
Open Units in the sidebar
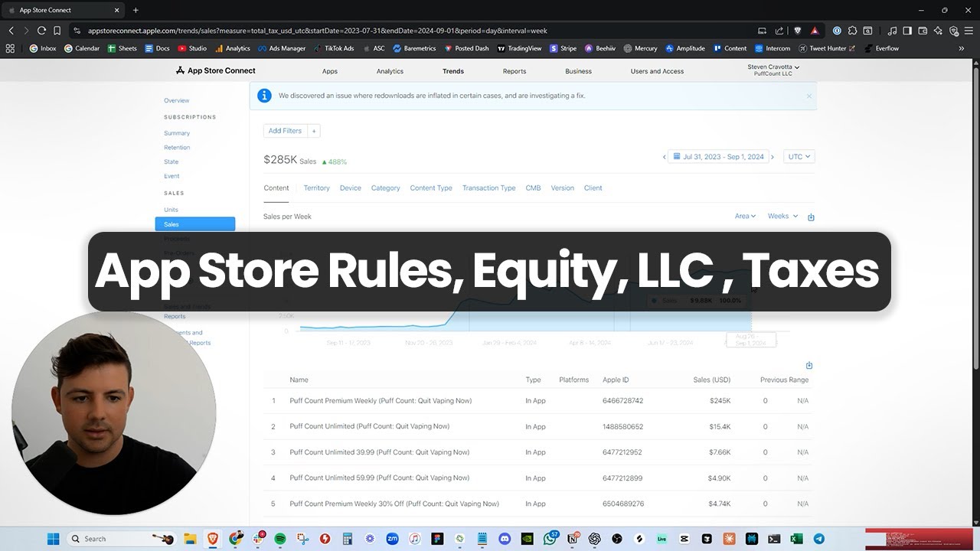click(x=171, y=210)
